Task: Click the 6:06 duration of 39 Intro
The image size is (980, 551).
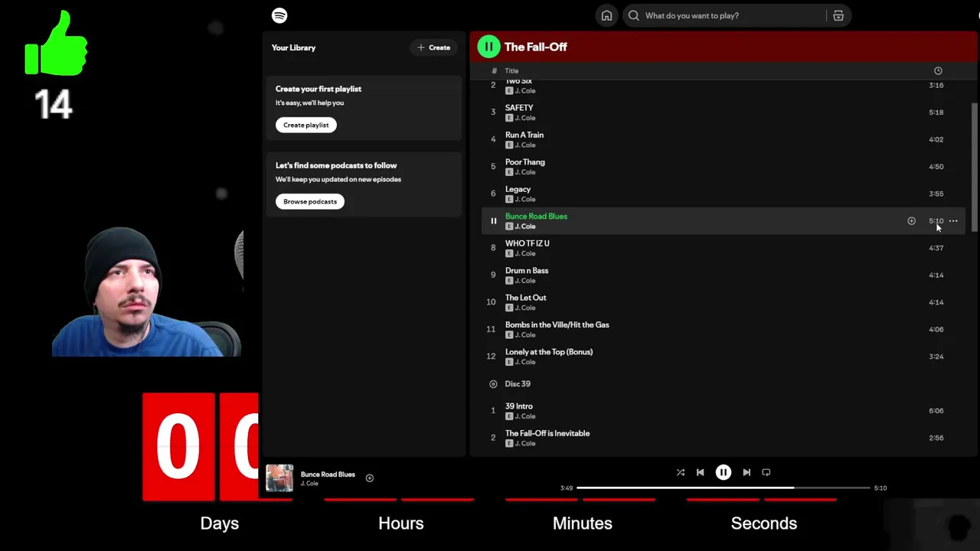Action: click(x=936, y=411)
